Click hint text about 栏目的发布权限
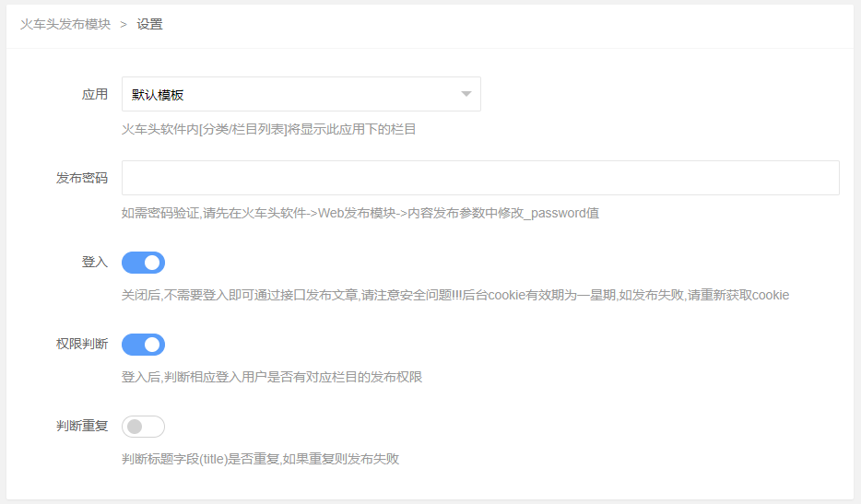861x504 pixels. point(272,377)
